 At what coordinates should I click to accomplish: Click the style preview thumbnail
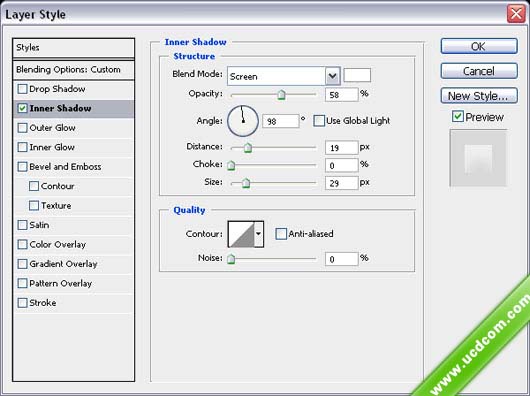coord(478,158)
